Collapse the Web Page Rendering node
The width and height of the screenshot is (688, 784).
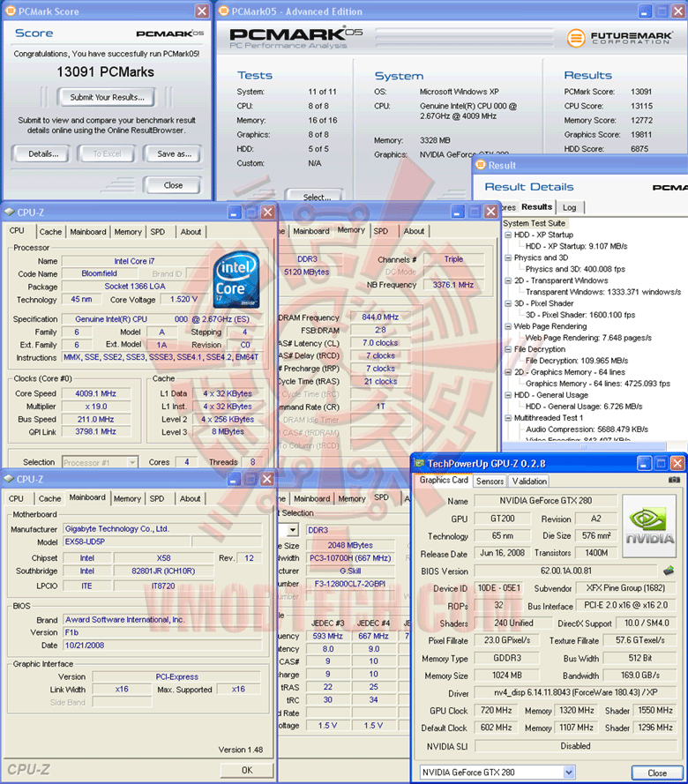pos(507,326)
